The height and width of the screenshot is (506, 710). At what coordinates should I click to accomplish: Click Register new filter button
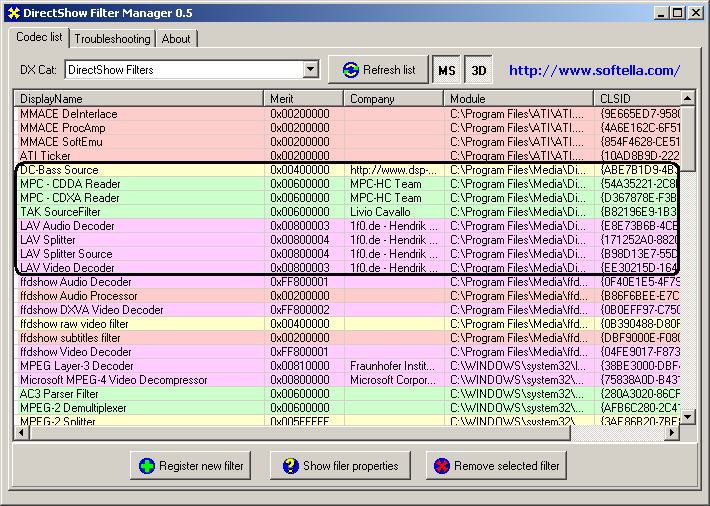(x=191, y=466)
